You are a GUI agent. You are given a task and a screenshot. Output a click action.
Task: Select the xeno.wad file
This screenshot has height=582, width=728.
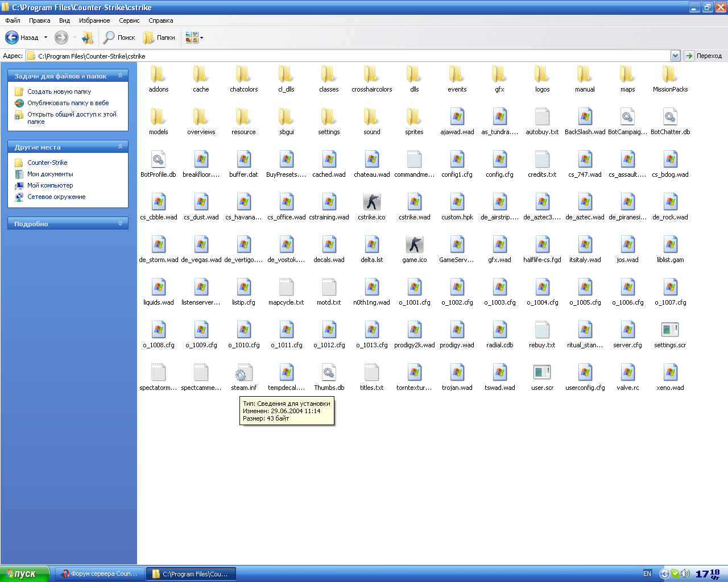(670, 377)
